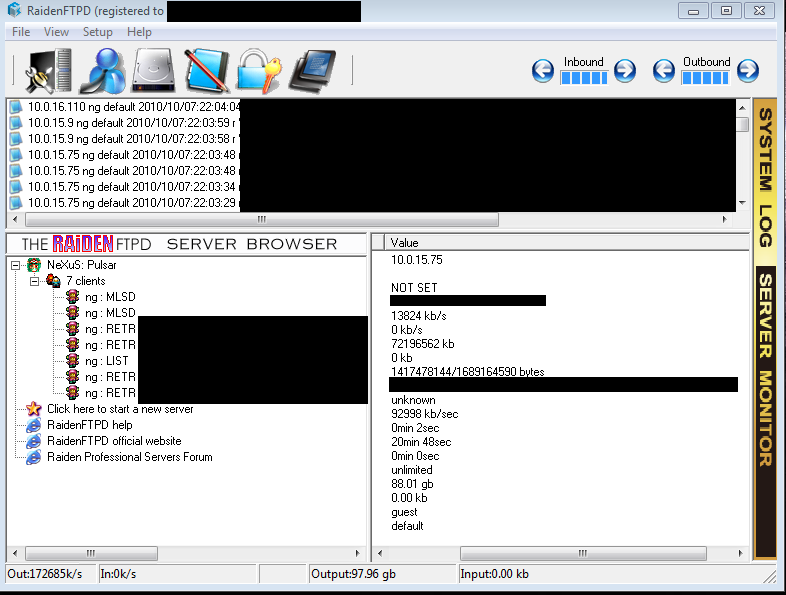The height and width of the screenshot is (595, 786).
Task: Switch to the SYSTEM LOG side tab
Action: (x=765, y=177)
